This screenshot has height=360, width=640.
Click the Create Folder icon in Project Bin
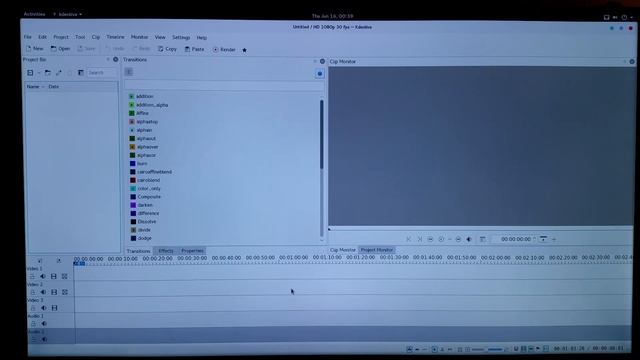(x=48, y=73)
